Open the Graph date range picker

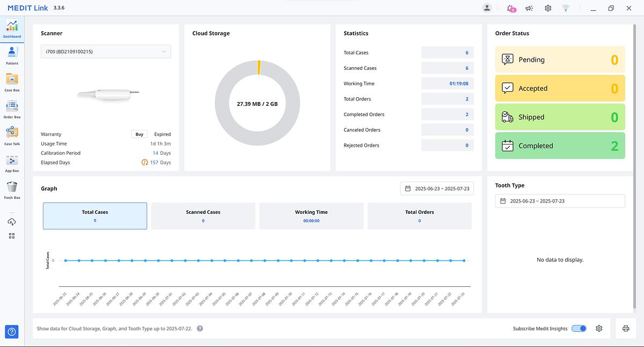[x=437, y=189]
